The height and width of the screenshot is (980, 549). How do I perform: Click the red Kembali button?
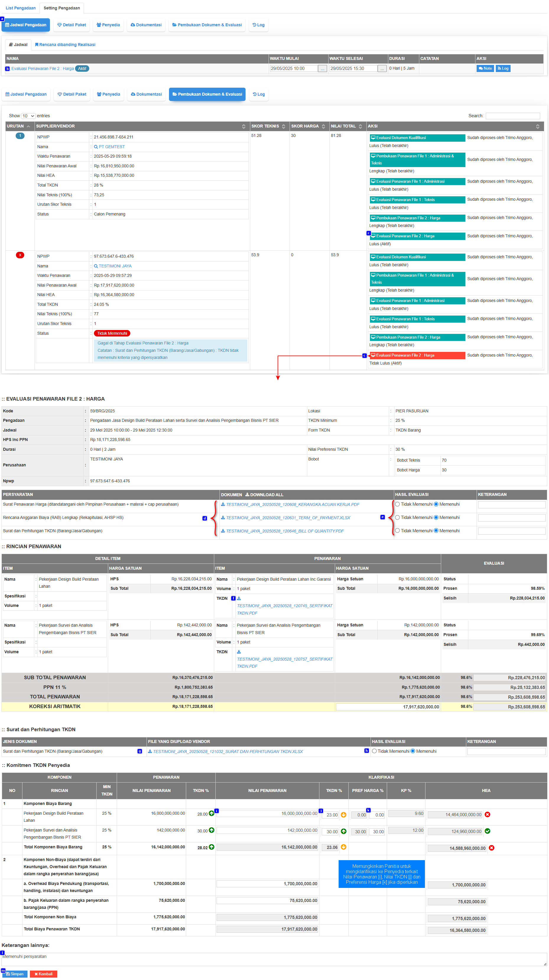pos(43,974)
